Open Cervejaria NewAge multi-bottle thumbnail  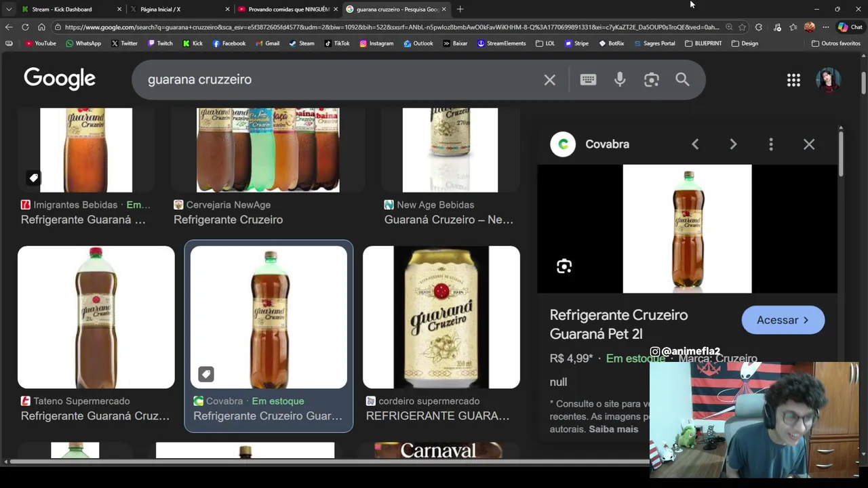click(268, 150)
